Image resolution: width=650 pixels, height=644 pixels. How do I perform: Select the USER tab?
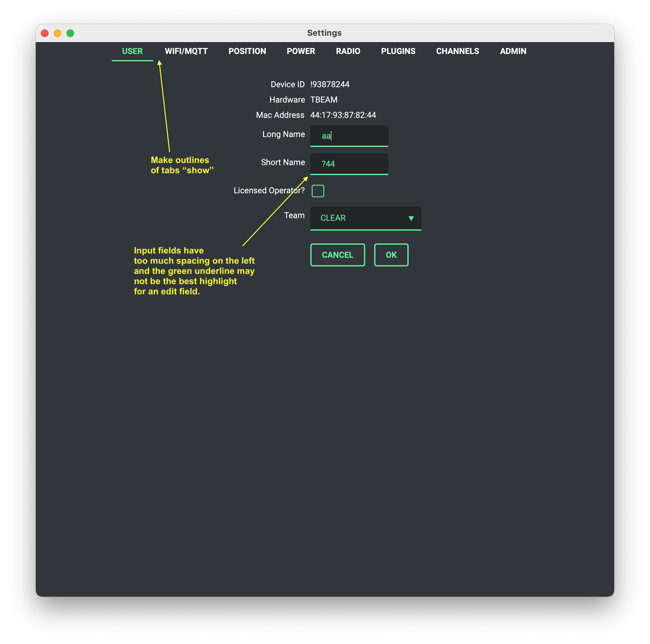pyautogui.click(x=132, y=51)
